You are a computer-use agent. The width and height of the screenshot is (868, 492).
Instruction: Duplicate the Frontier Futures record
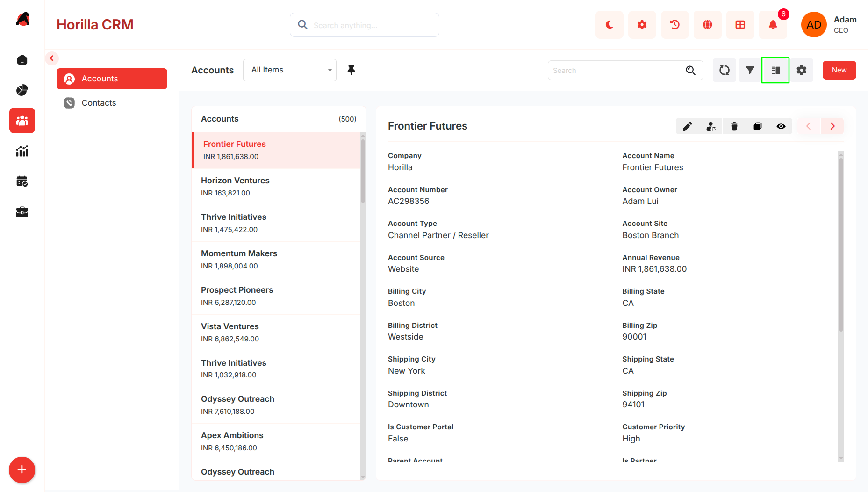point(758,126)
